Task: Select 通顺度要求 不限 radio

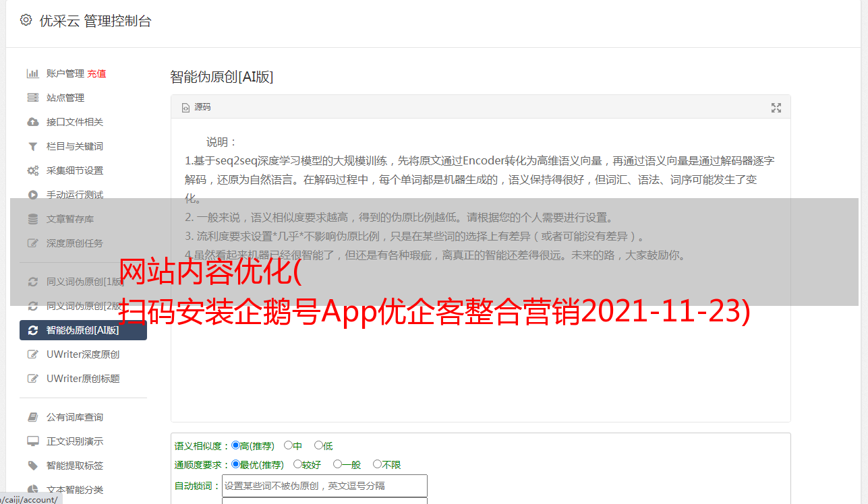Action: tap(377, 464)
